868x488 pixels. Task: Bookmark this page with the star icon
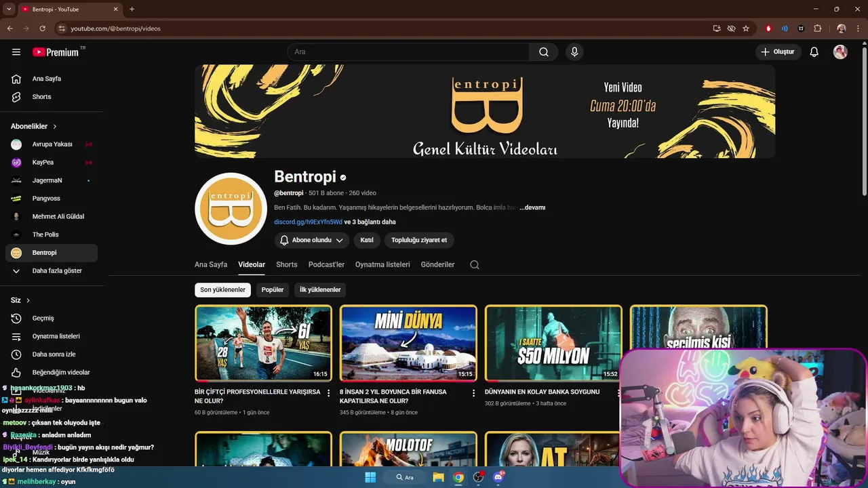[746, 28]
